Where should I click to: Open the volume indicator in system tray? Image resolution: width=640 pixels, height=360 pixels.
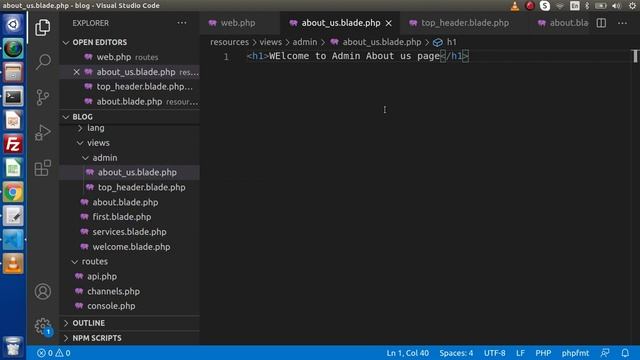click(x=616, y=6)
